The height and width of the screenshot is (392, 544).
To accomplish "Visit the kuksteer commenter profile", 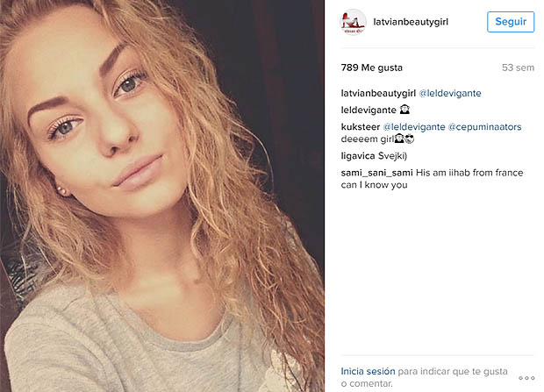I will (x=360, y=127).
